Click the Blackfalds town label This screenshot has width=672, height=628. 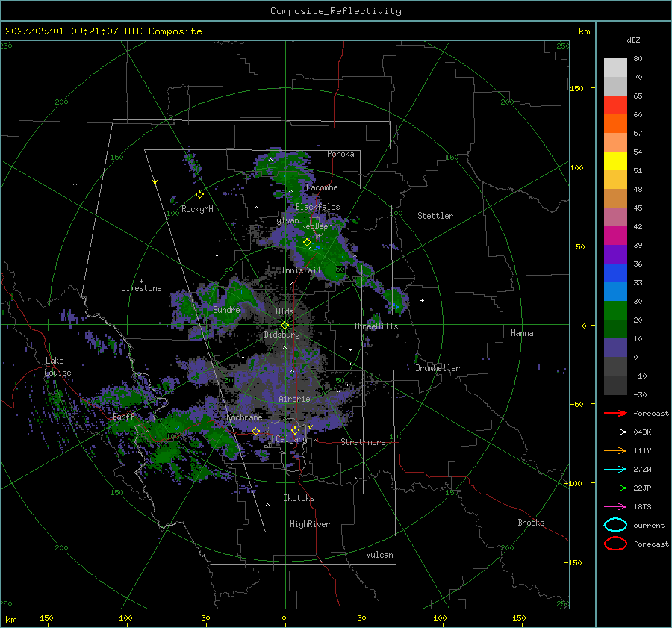[317, 207]
